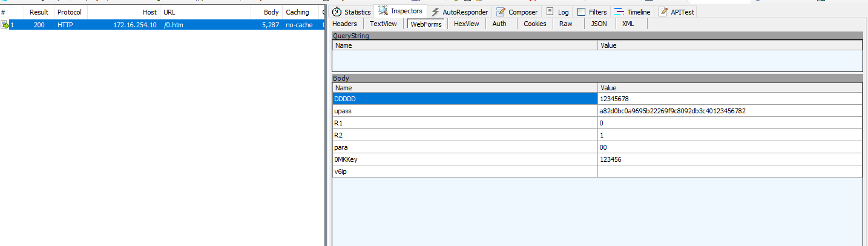Click the Log document icon
This screenshot has height=246, width=868.
(550, 12)
